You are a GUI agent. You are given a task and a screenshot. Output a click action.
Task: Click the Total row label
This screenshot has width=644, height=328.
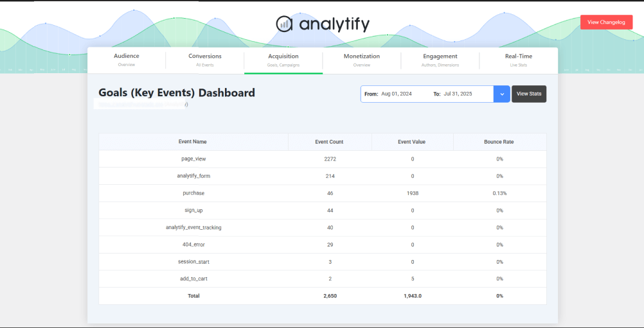193,296
